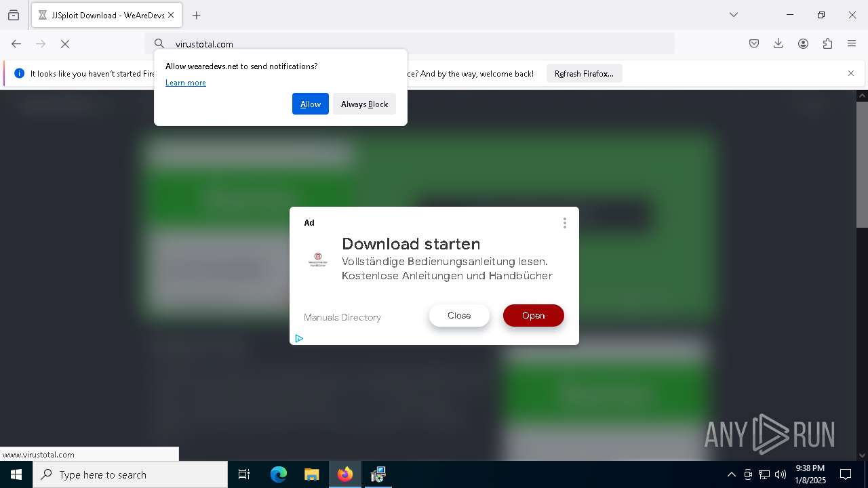Stop loading the page
The width and height of the screenshot is (868, 488).
[65, 43]
